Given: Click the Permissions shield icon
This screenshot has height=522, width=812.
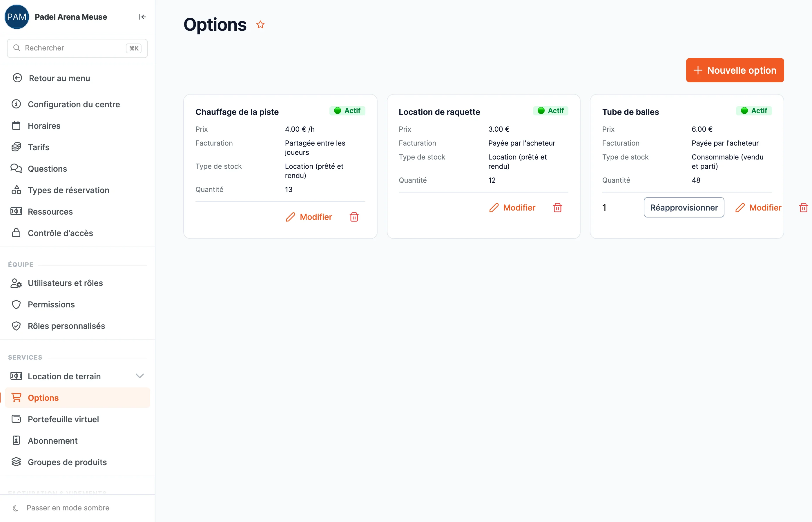Looking at the screenshot, I should 16,304.
